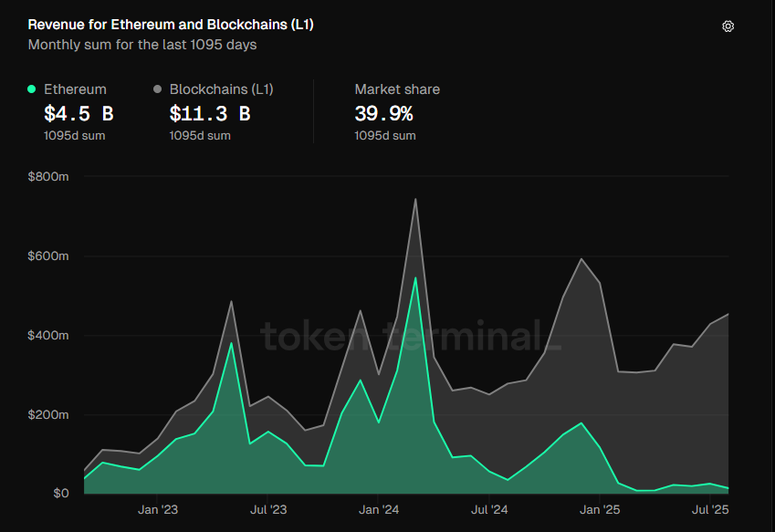Image resolution: width=775 pixels, height=532 pixels.
Task: Click the 1095d sum text under Market share
Action: click(385, 136)
